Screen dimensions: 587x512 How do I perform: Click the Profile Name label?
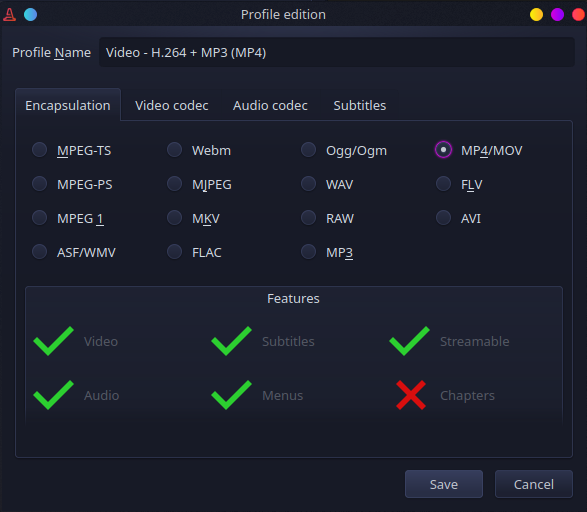click(x=52, y=52)
